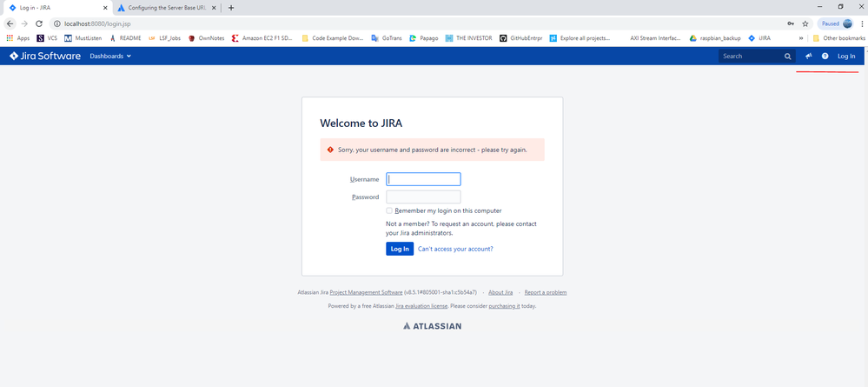
Task: Open the Papago bookmark
Action: 423,38
